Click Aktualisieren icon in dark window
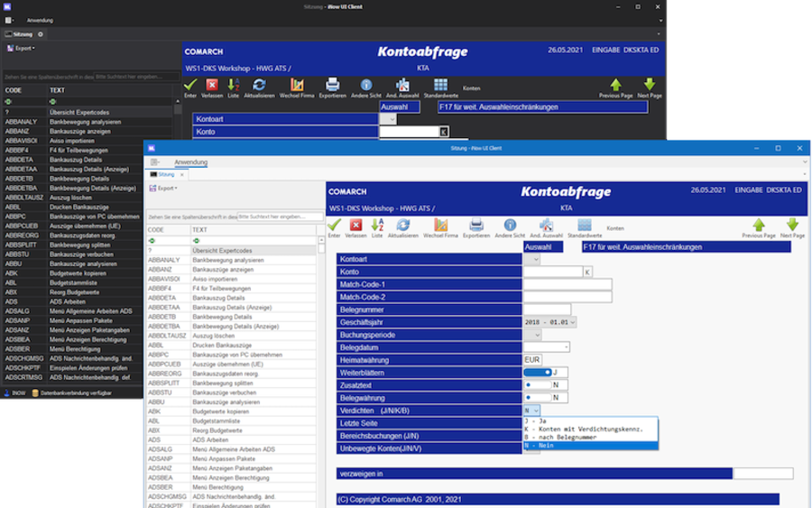Viewport: 812px width, 508px height. (x=259, y=85)
